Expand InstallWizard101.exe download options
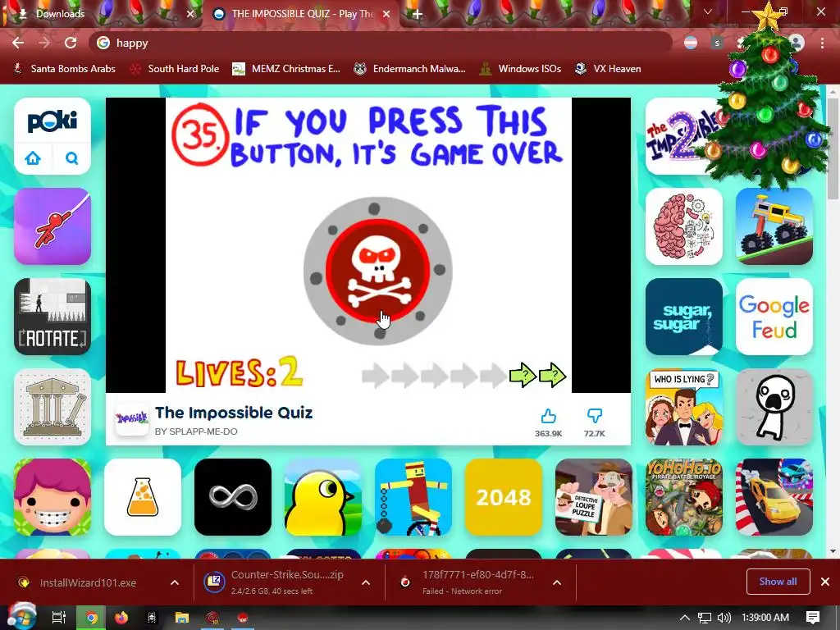 (175, 582)
